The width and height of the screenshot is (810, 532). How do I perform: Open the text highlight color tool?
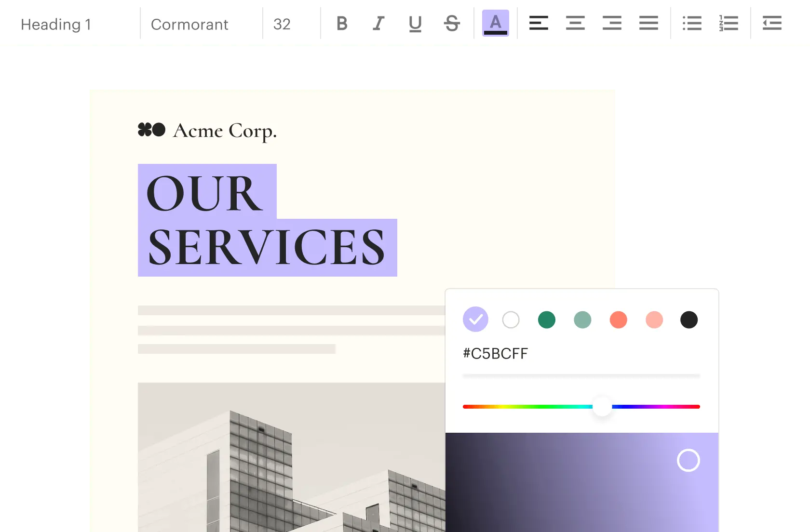(496, 23)
